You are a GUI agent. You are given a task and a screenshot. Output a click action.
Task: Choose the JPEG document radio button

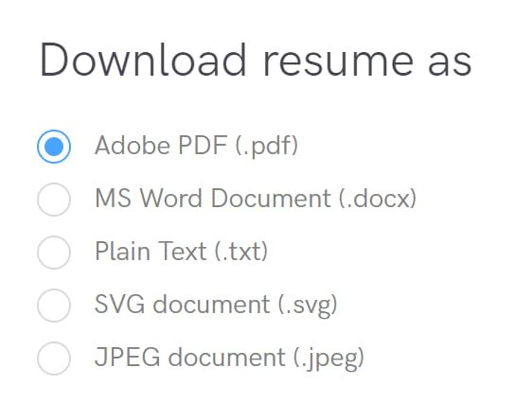click(x=54, y=359)
